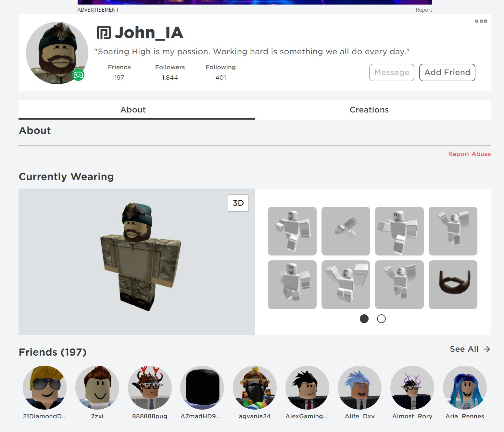
Task: Click the Add Friend button
Action: (447, 72)
